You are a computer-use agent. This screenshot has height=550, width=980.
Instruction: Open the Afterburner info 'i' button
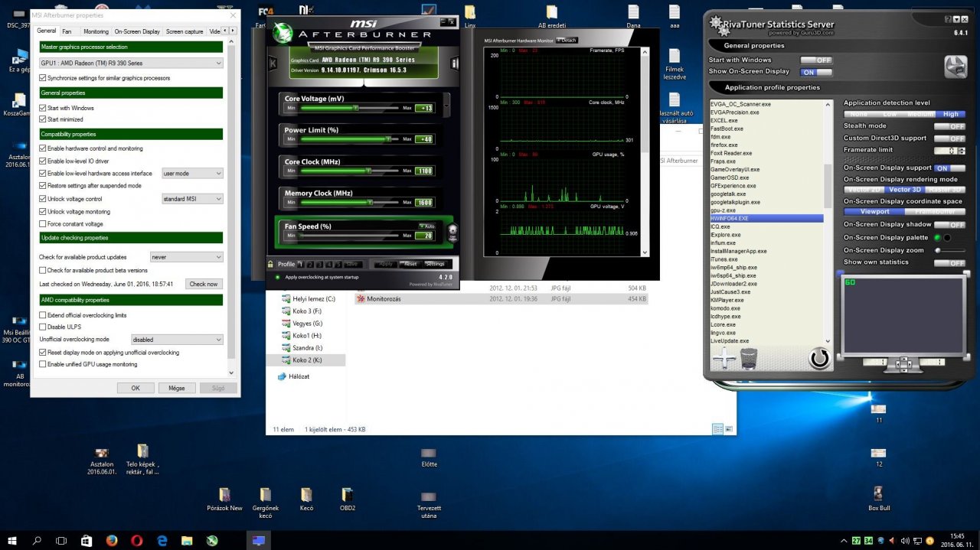455,63
